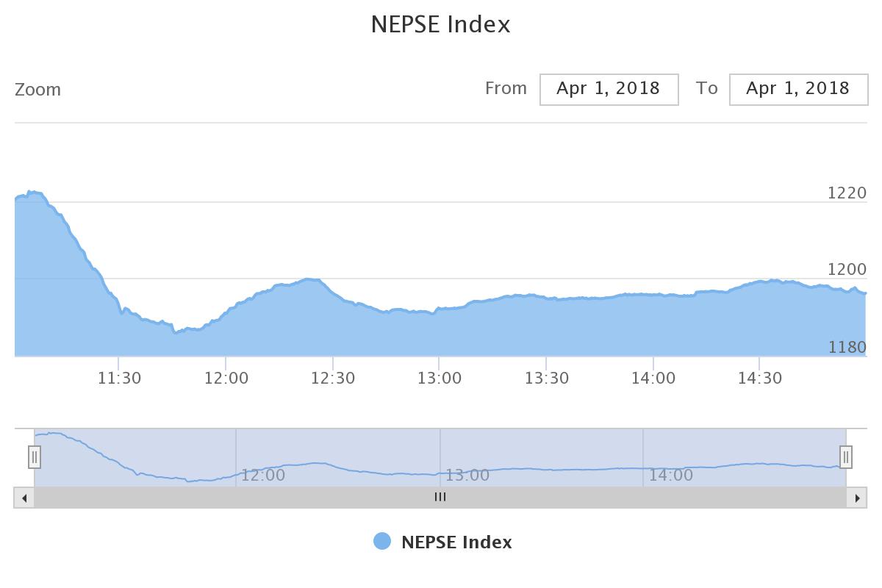Click the 14:30 x-axis tick label
The width and height of the screenshot is (882, 588).
coord(760,379)
